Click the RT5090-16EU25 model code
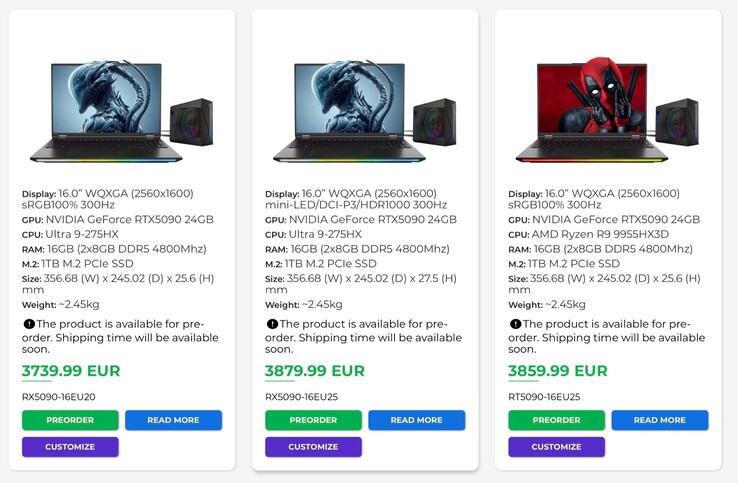Screen dimensions: 738x483 pyautogui.click(x=544, y=397)
